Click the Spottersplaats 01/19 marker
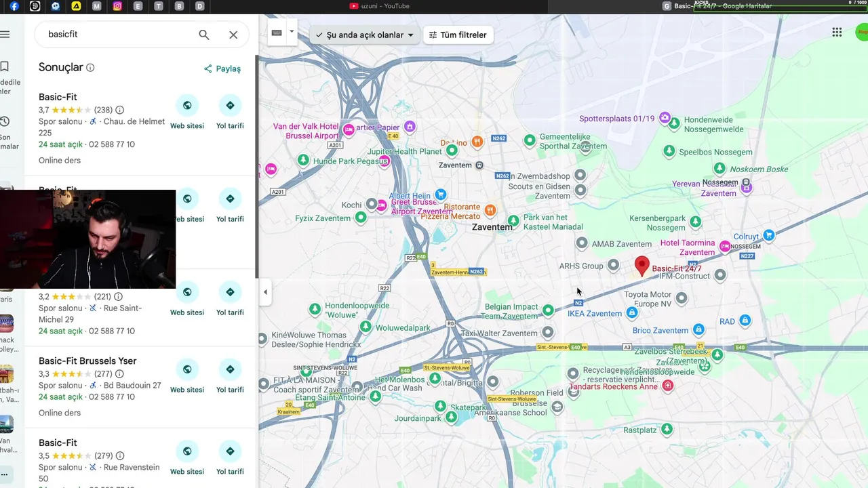Viewport: 868px width, 488px height. tap(665, 119)
